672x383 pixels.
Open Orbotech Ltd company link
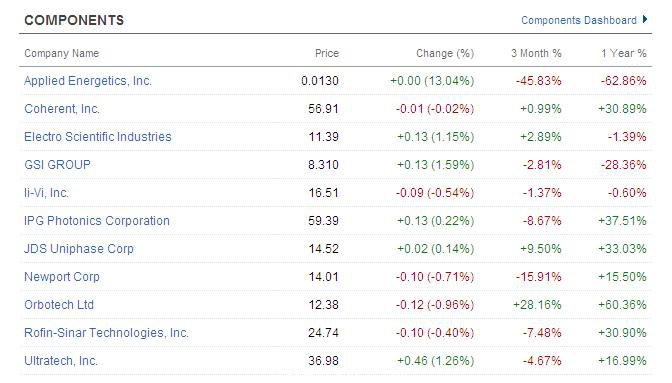pyautogui.click(x=59, y=305)
